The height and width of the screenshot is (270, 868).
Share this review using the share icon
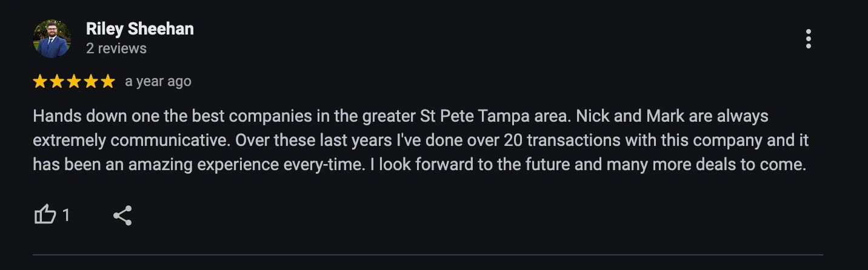(x=122, y=216)
